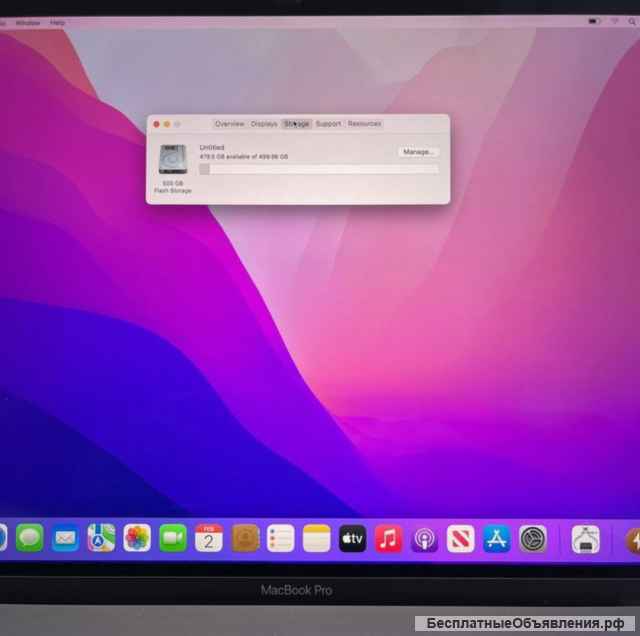Click the GB available storage text

(x=244, y=157)
